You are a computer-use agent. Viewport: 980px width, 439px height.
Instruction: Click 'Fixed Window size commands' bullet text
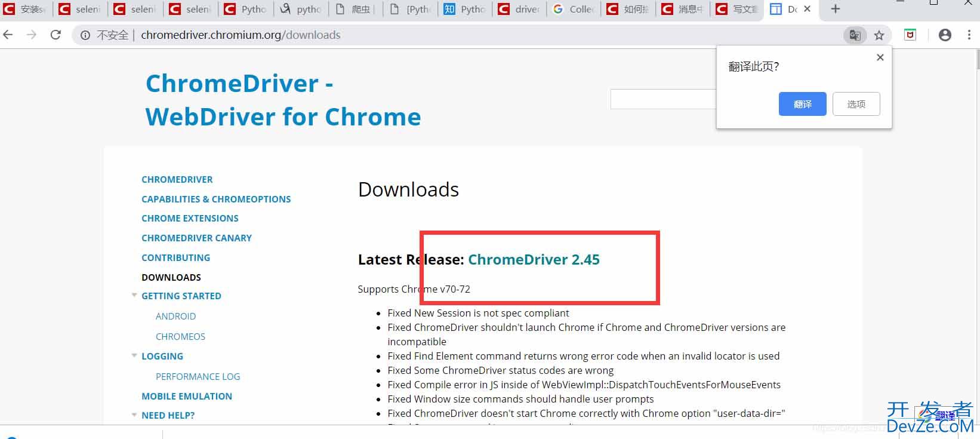pos(520,399)
